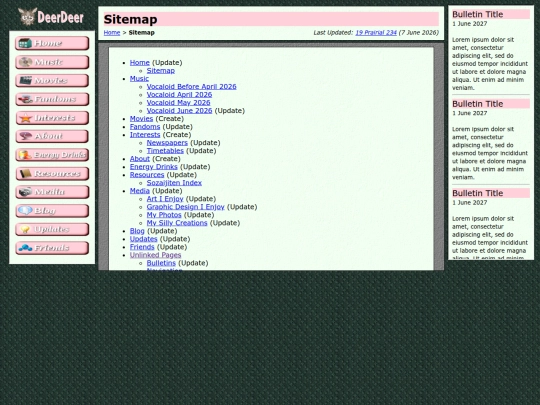
Task: Open the My Silly Creations link
Action: coord(177,223)
